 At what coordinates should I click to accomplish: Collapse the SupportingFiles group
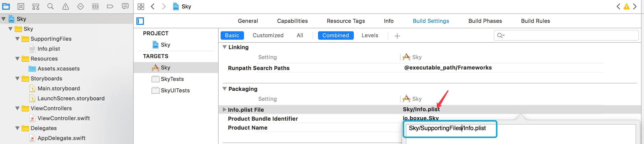[17, 39]
